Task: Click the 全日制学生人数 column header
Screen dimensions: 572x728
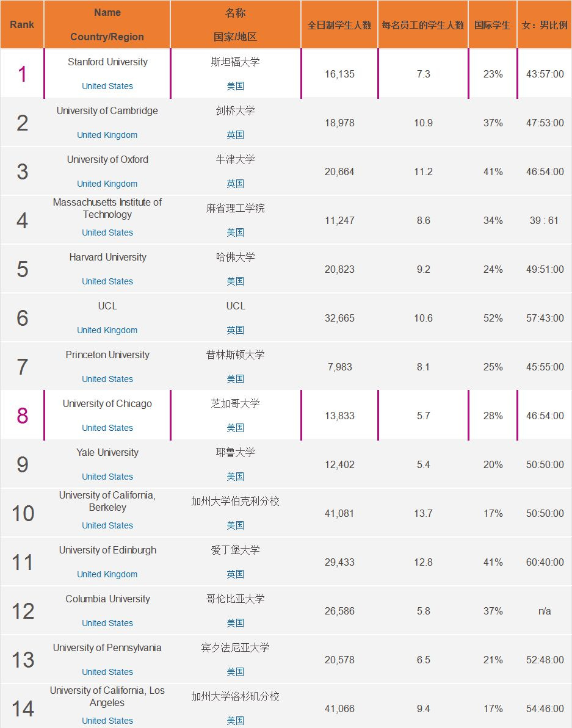Action: (339, 25)
